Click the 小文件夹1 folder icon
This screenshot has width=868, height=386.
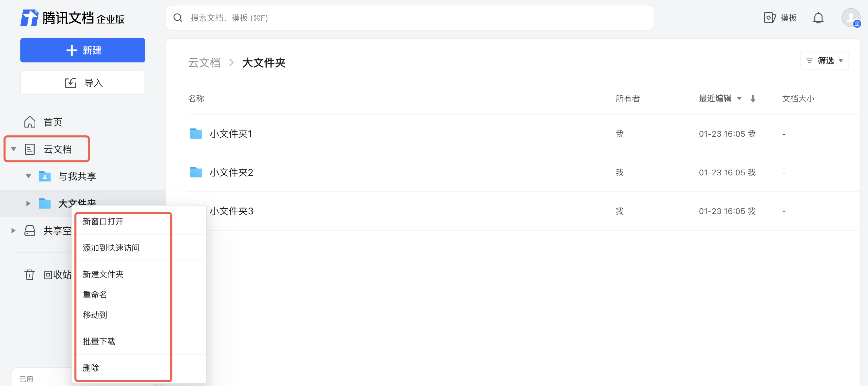click(196, 134)
